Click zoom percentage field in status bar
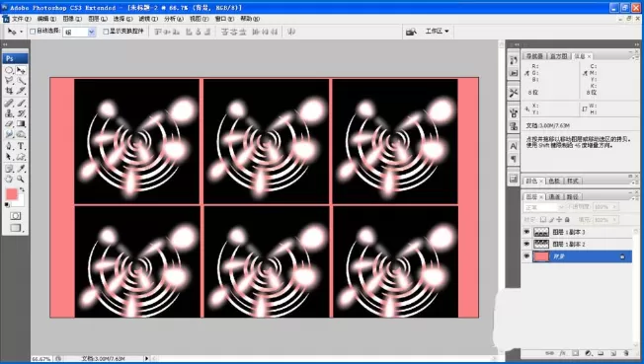 (41, 359)
